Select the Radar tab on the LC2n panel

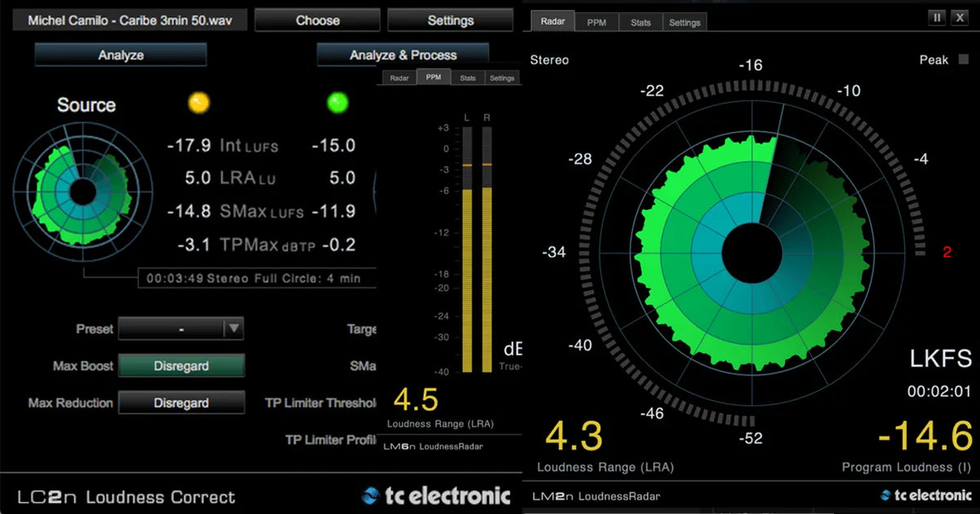401,77
